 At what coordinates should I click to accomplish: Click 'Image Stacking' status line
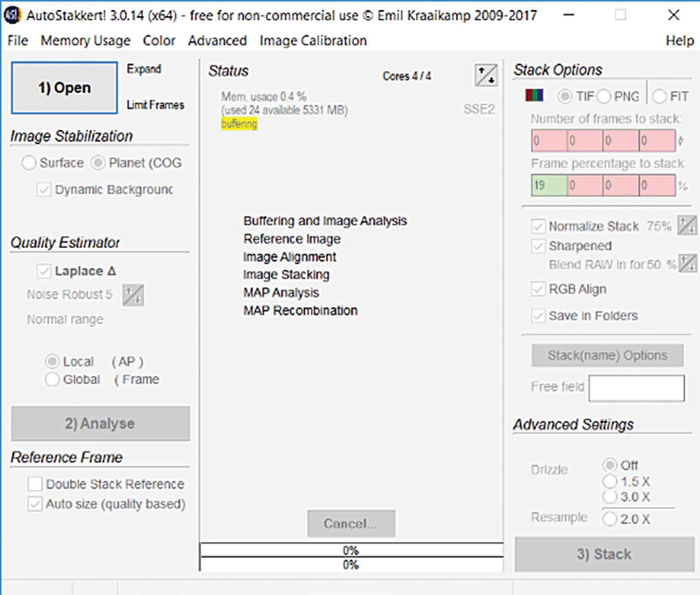pyautogui.click(x=286, y=275)
